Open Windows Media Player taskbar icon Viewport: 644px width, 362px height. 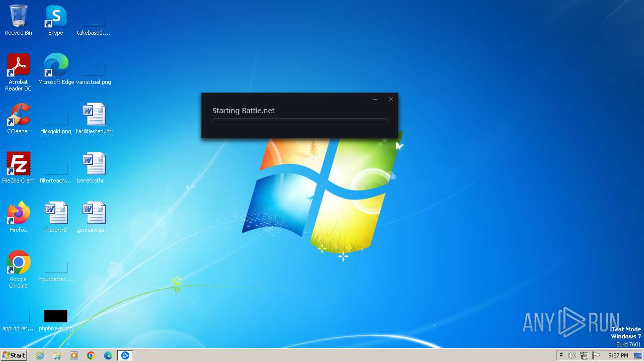(x=74, y=355)
